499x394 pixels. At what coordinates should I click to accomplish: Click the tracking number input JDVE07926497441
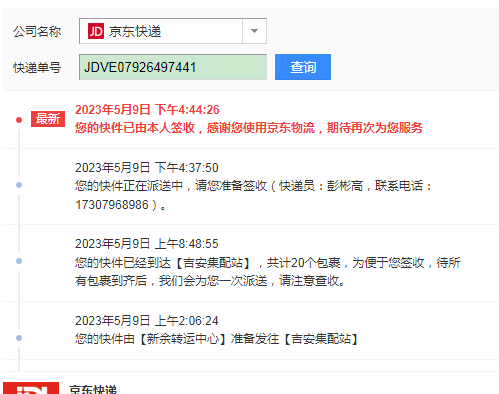click(x=173, y=67)
